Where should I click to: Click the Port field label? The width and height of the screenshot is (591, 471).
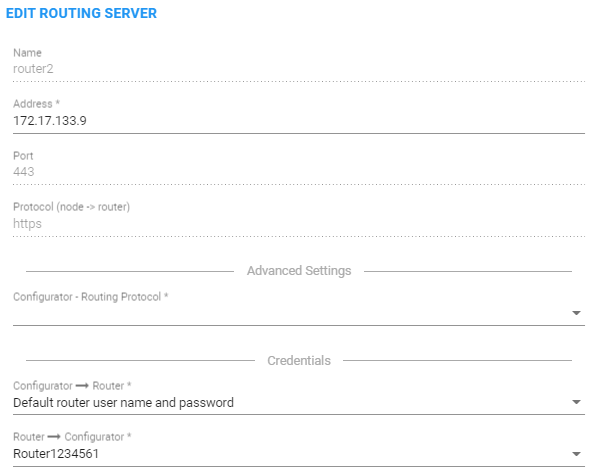pyautogui.click(x=23, y=156)
